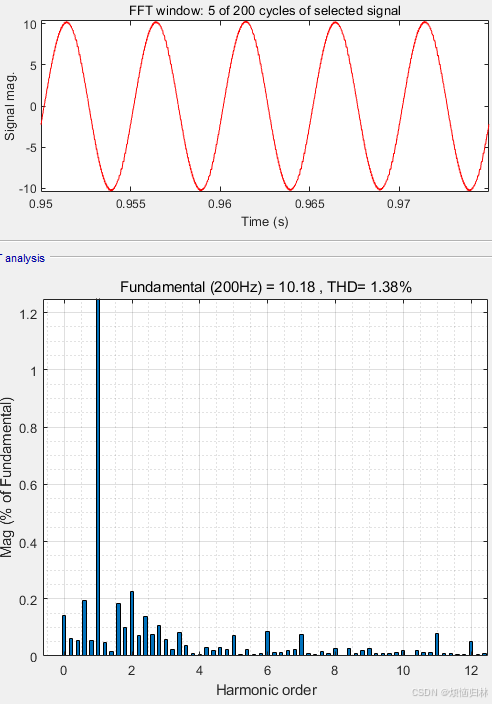Click the DC bar at harmonic order 0
Image resolution: width=492 pixels, height=704 pixels.
pyautogui.click(x=64, y=636)
